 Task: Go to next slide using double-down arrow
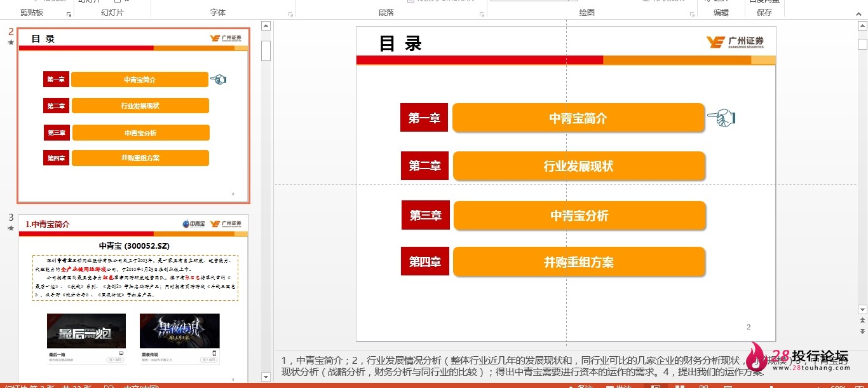tap(862, 331)
